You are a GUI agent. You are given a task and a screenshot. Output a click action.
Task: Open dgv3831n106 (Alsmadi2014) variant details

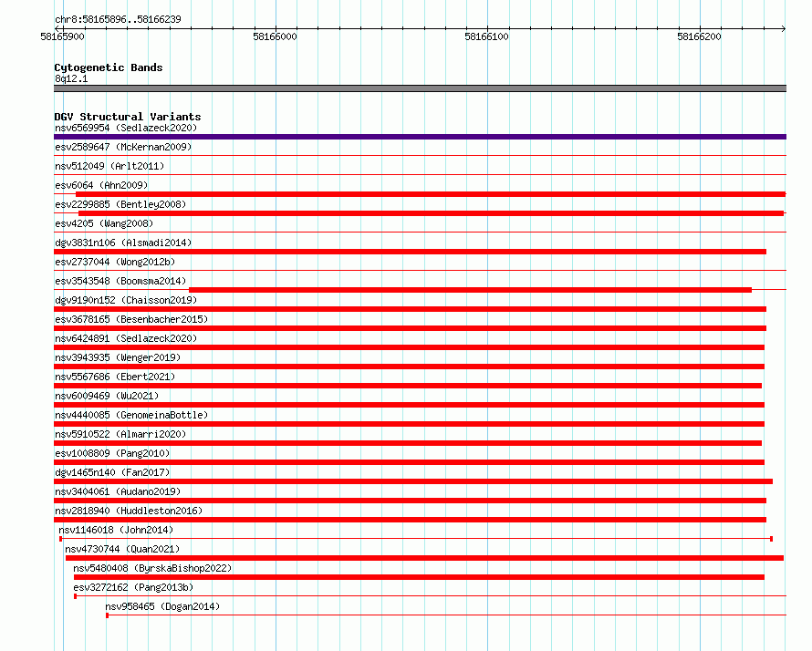tap(123, 243)
